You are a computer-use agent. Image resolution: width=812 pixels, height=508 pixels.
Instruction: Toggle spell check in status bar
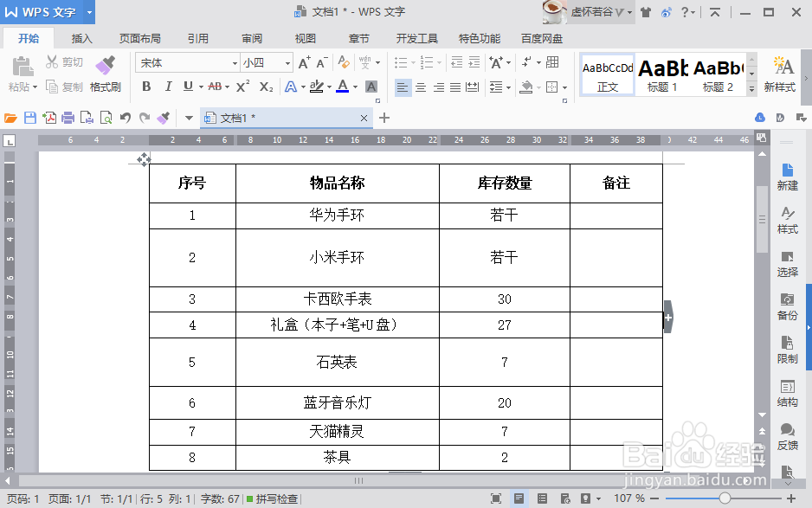[272, 498]
